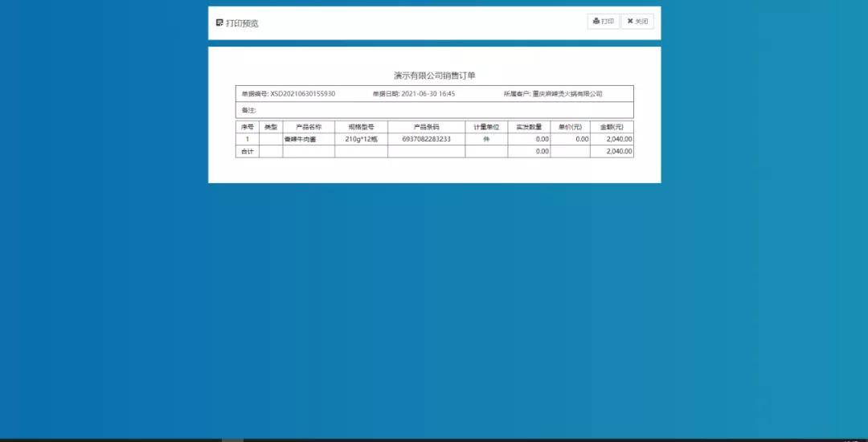Click the 产品名称 column header

pyautogui.click(x=309, y=127)
